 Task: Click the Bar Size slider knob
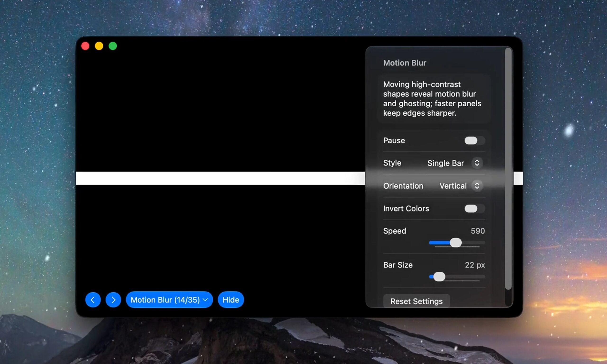[x=439, y=277]
